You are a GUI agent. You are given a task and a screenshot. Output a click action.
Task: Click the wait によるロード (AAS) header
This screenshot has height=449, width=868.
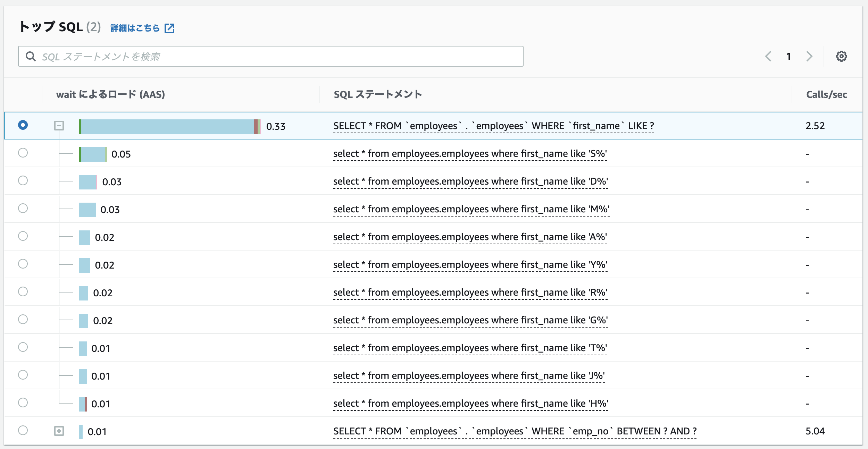110,94
